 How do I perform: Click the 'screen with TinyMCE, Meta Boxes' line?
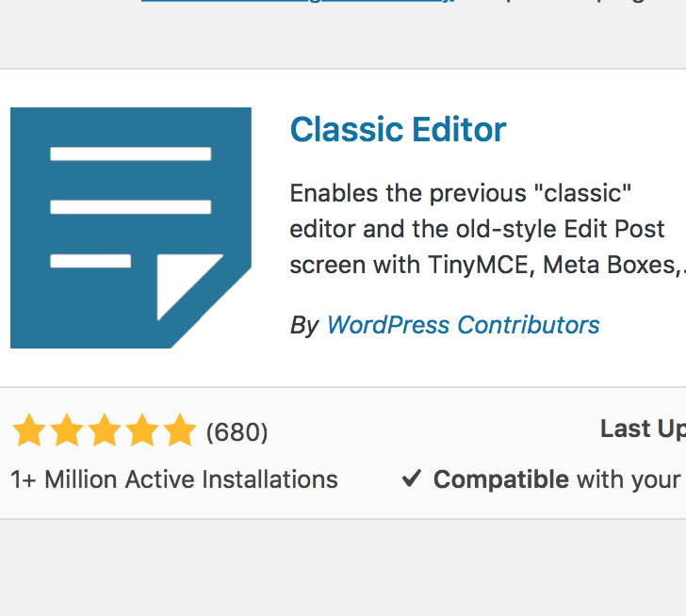coord(483,265)
